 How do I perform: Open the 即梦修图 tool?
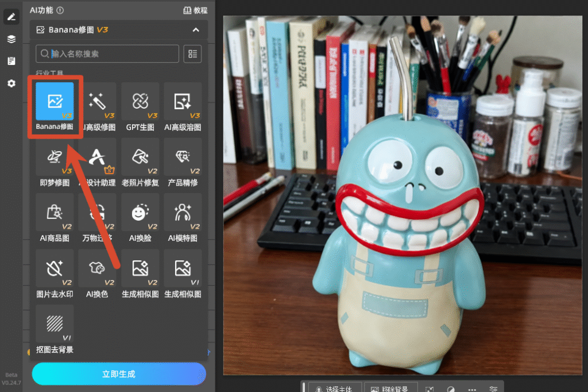coord(55,163)
